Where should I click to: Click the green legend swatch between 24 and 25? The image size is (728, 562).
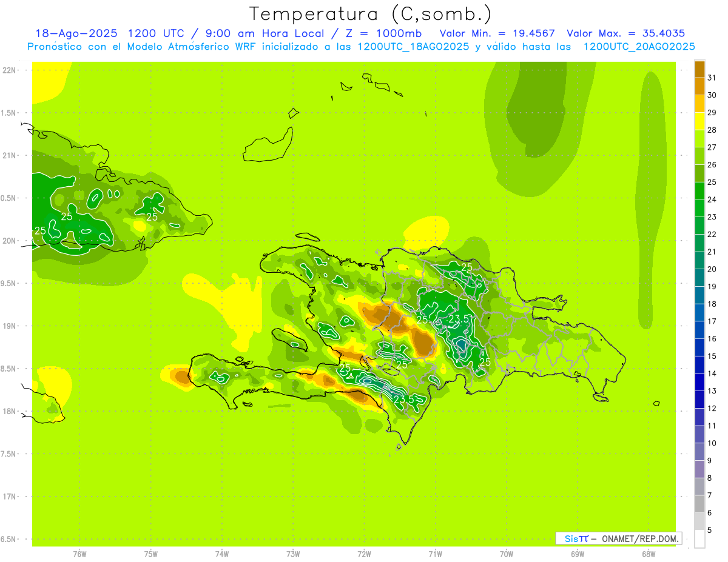tap(699, 191)
